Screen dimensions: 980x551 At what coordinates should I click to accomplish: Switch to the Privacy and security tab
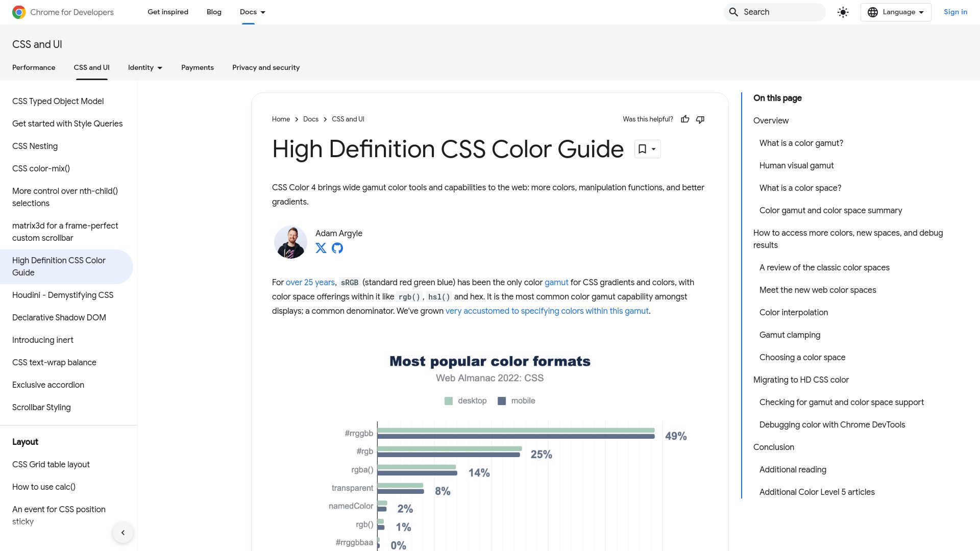pos(266,67)
